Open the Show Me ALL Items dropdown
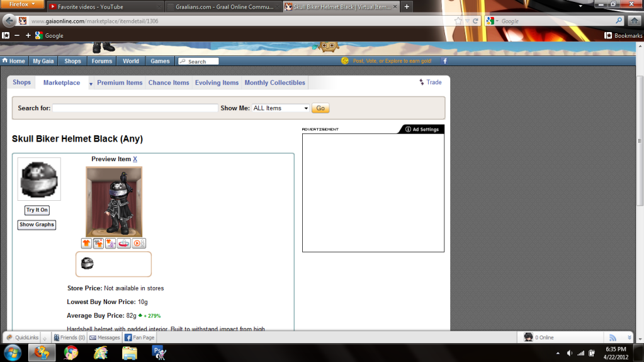The image size is (644, 362). pyautogui.click(x=281, y=108)
